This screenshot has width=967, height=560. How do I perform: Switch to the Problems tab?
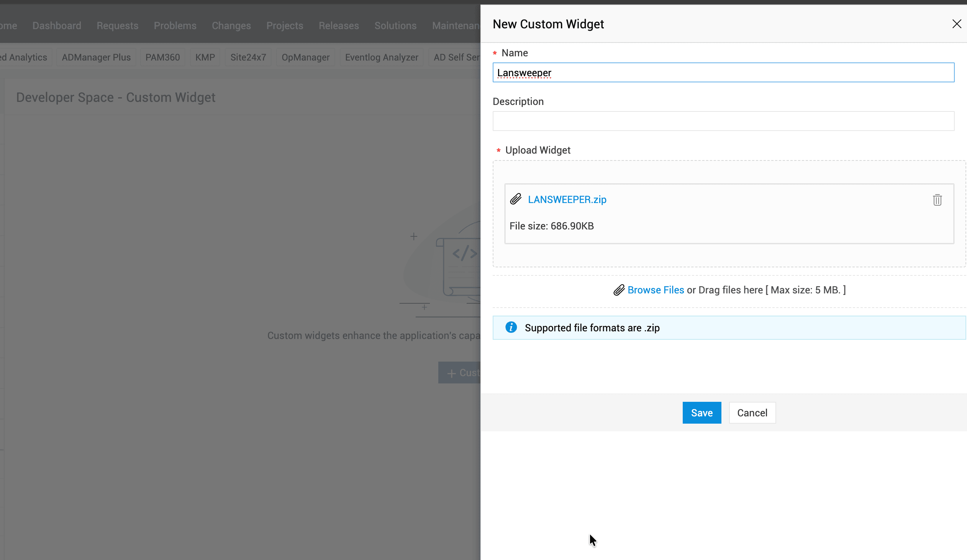[175, 26]
